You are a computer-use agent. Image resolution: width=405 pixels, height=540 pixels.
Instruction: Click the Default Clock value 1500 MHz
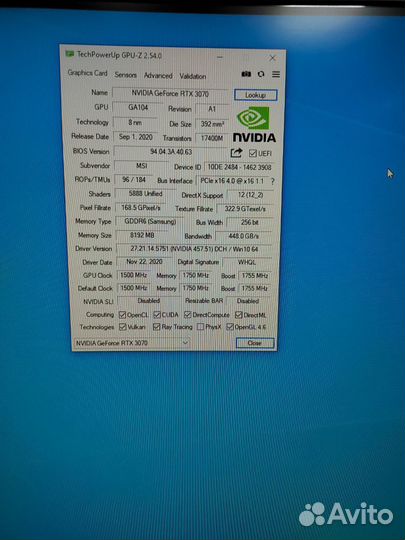[134, 288]
